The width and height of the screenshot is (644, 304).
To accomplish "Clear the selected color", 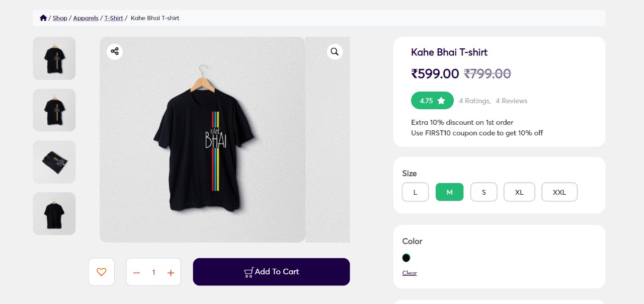I will [410, 273].
